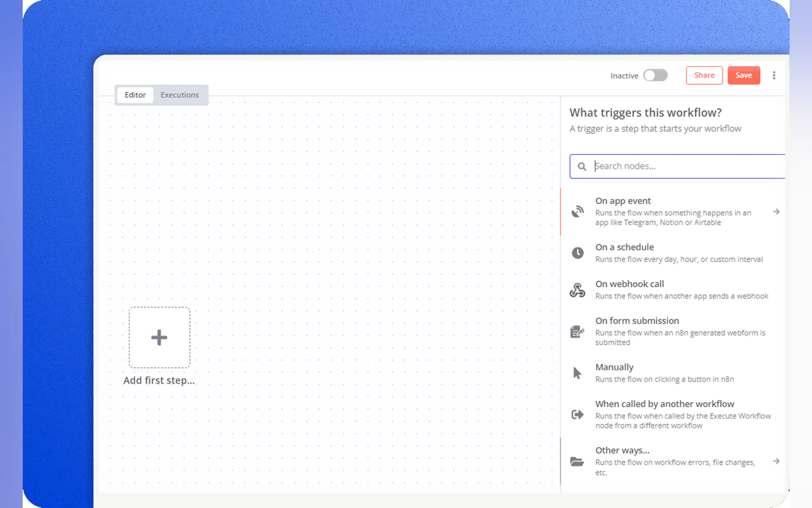Click the schedule clock icon

tap(577, 253)
